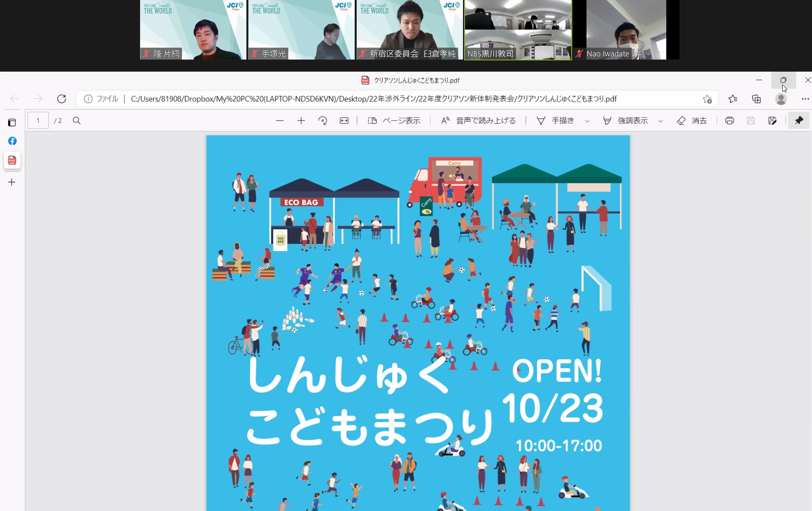The width and height of the screenshot is (812, 511).
Task: Add this page to favorites
Action: click(x=707, y=99)
